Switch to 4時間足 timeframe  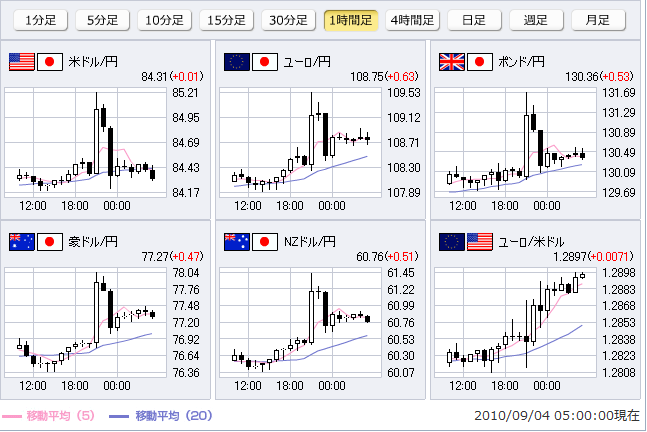(x=413, y=20)
